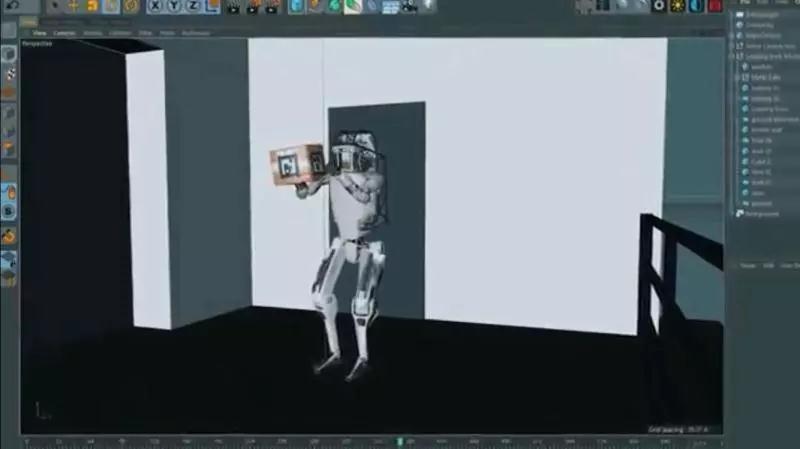Toggle the X axis lock
This screenshot has width=800, height=449.
tap(157, 6)
